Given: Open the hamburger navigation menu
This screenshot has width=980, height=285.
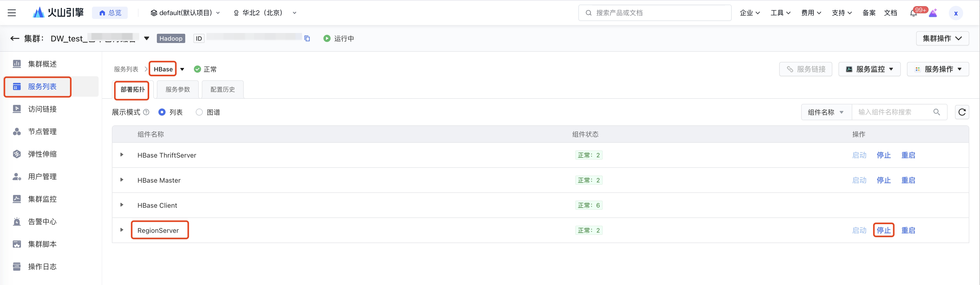Looking at the screenshot, I should (x=12, y=13).
